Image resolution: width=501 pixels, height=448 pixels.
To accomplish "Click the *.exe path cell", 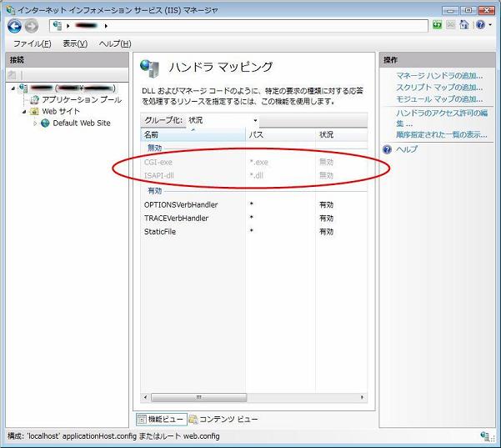I will click(258, 162).
